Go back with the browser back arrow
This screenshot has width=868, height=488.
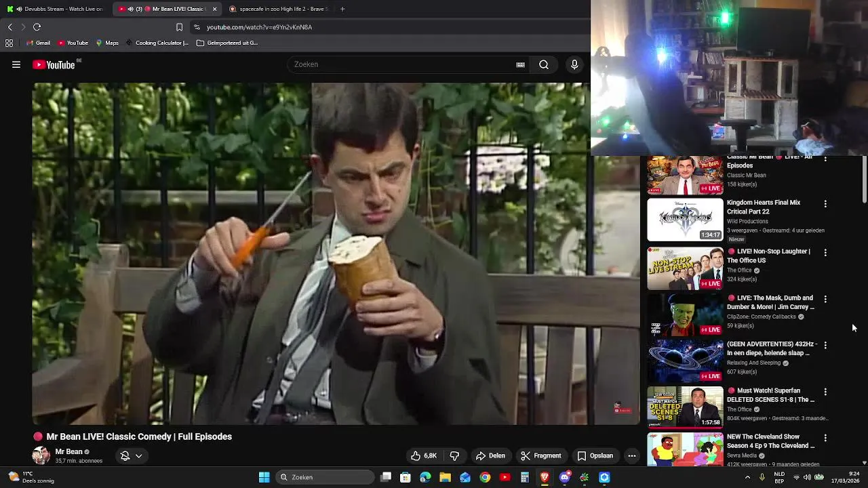coord(9,27)
